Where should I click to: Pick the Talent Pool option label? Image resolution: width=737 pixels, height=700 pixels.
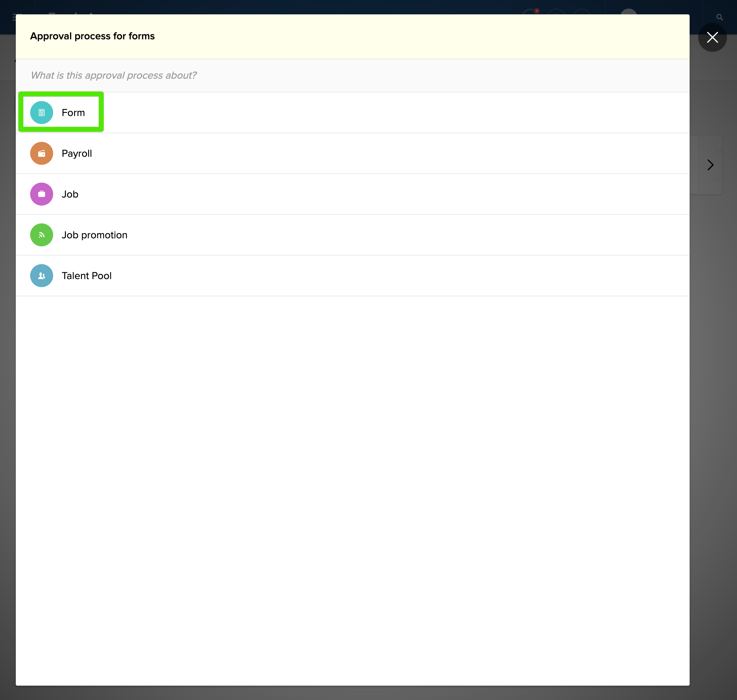pos(86,276)
